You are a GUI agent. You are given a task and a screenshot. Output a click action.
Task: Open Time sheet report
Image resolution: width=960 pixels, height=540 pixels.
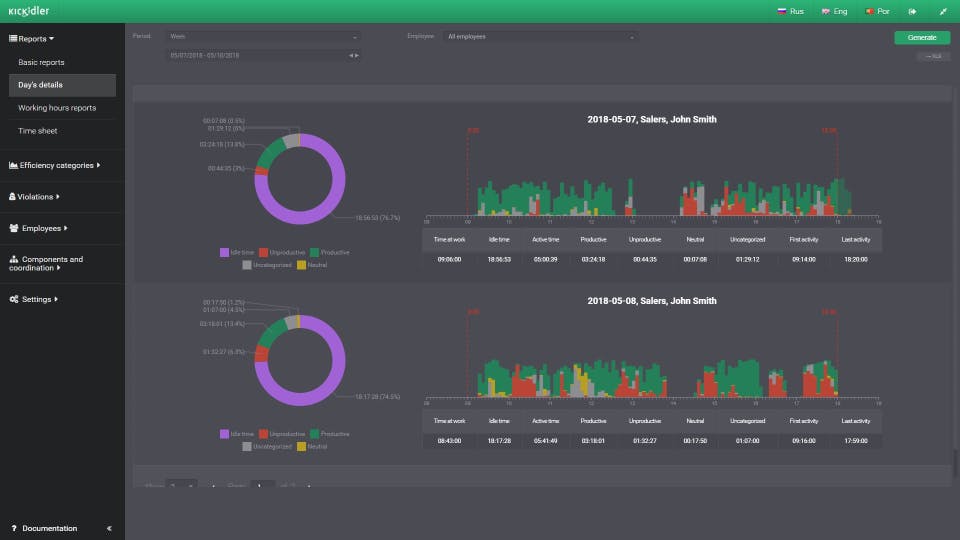point(37,131)
